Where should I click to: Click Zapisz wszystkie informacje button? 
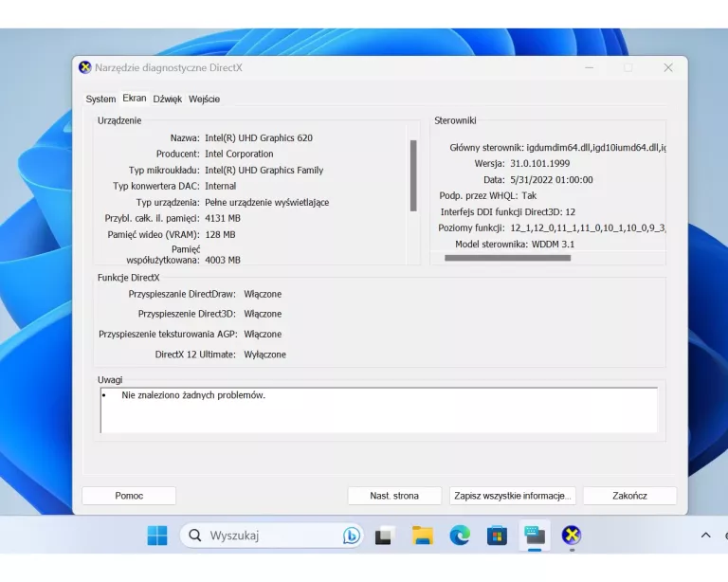[513, 496]
